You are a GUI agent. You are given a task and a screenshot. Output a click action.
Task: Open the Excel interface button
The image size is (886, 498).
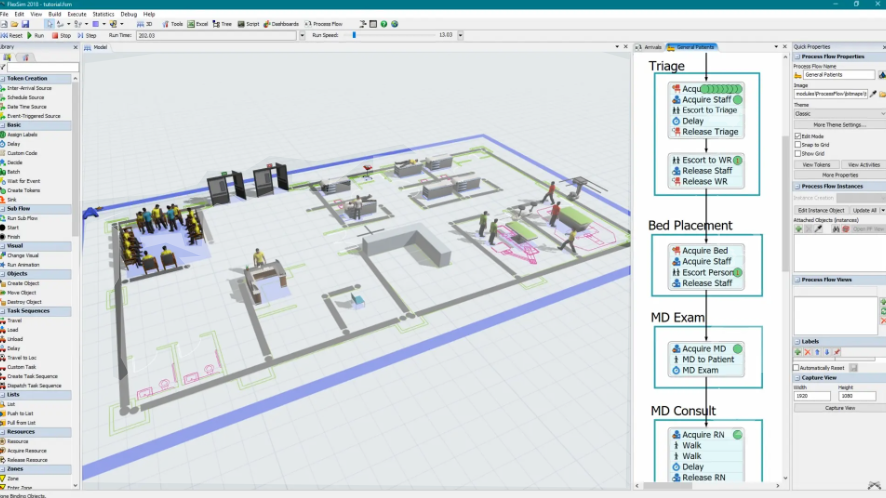198,24
